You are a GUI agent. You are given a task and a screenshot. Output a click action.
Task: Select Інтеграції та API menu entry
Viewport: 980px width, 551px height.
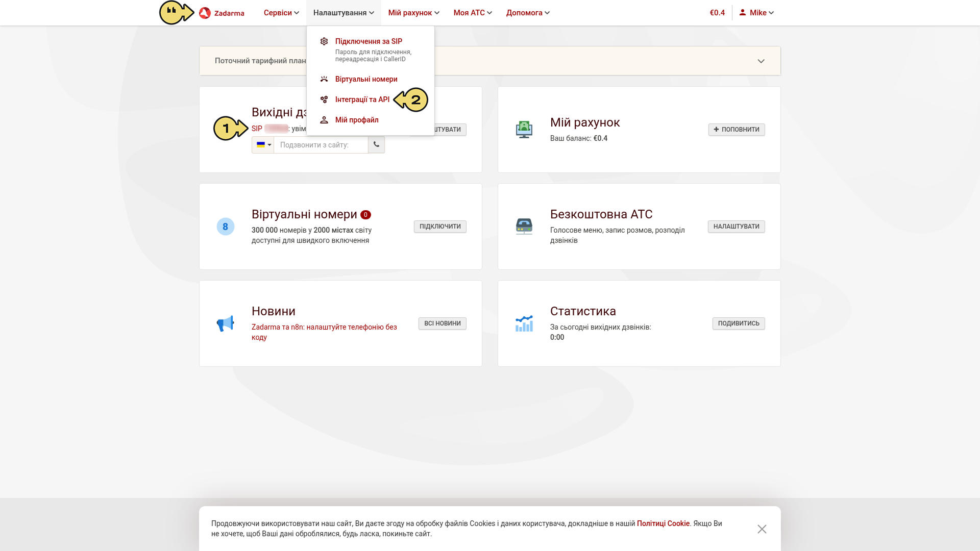point(362,99)
